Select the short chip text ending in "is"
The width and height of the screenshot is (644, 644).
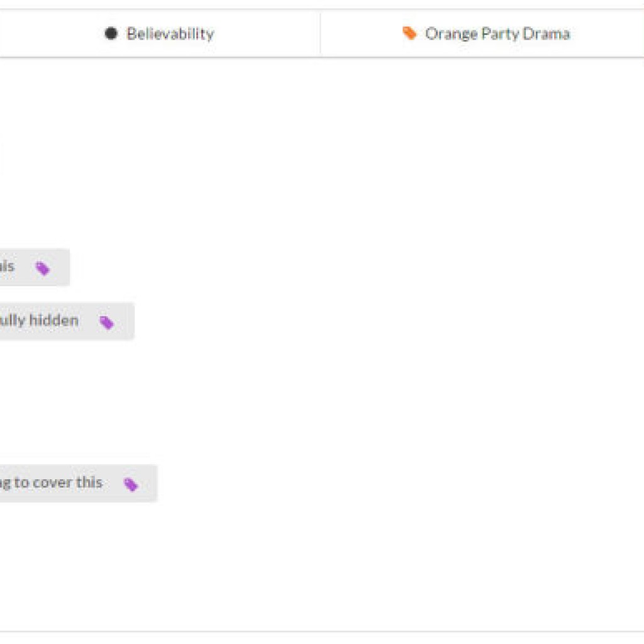click(6, 267)
